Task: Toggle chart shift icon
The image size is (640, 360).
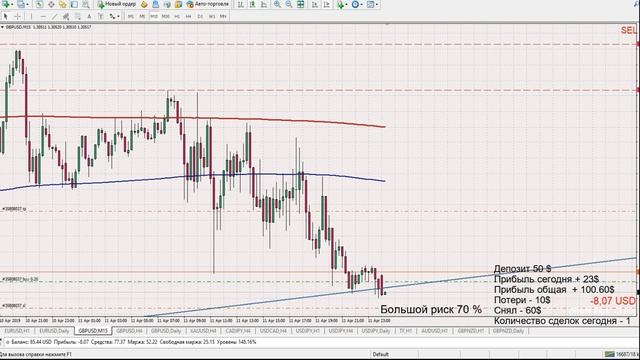Action: click(x=327, y=4)
